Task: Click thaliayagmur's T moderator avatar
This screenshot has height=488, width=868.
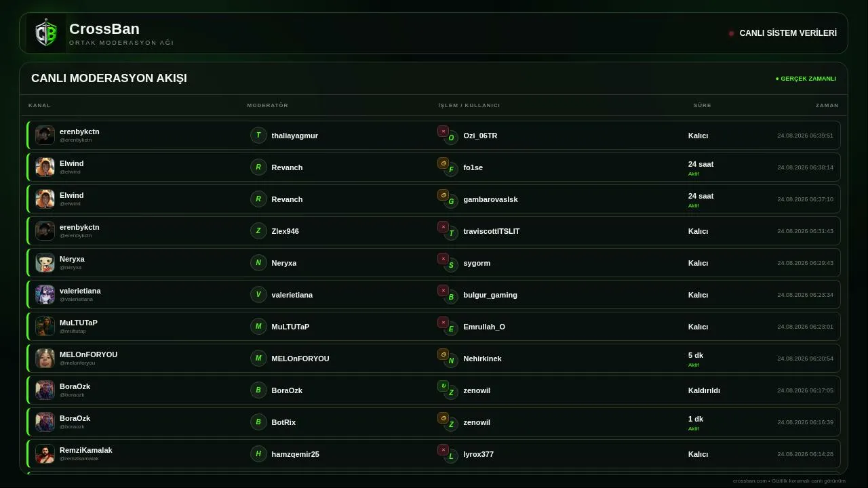Action: tap(258, 135)
